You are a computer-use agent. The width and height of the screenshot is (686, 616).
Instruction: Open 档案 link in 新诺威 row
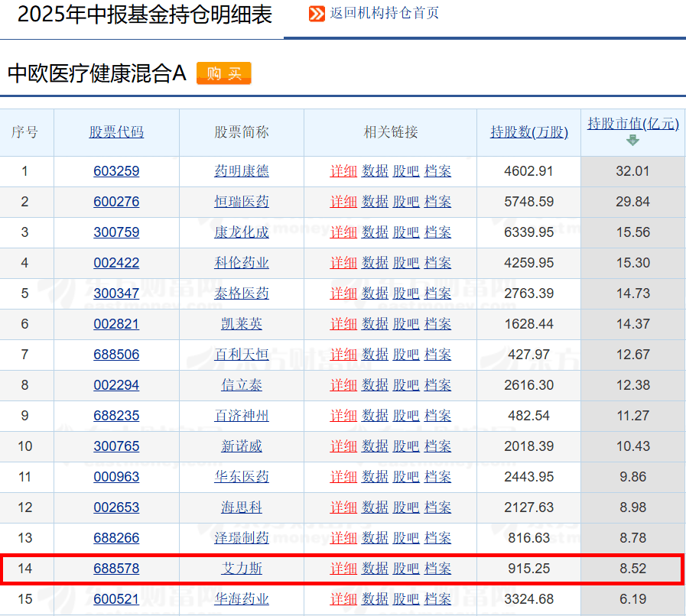tap(437, 446)
